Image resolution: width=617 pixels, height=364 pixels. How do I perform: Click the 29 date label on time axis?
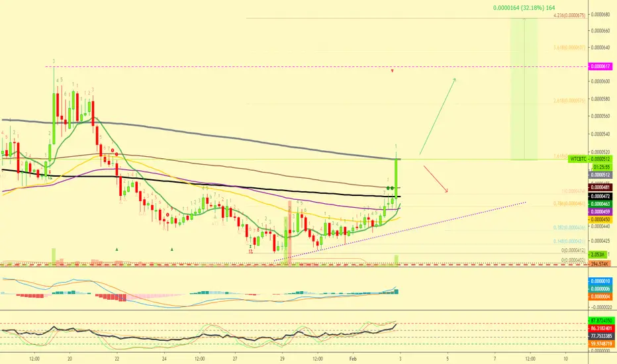tap(282, 359)
